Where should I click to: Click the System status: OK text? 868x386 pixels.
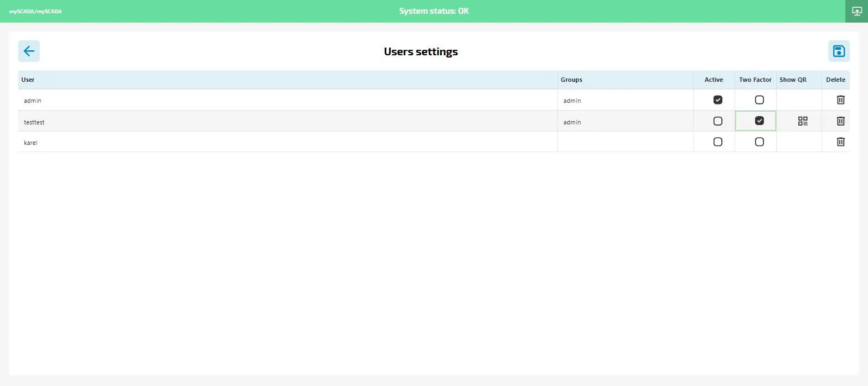(x=434, y=11)
